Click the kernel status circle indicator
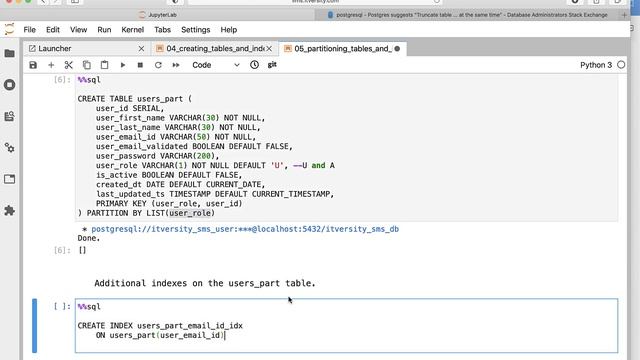The height and width of the screenshot is (360, 640). coord(621,65)
